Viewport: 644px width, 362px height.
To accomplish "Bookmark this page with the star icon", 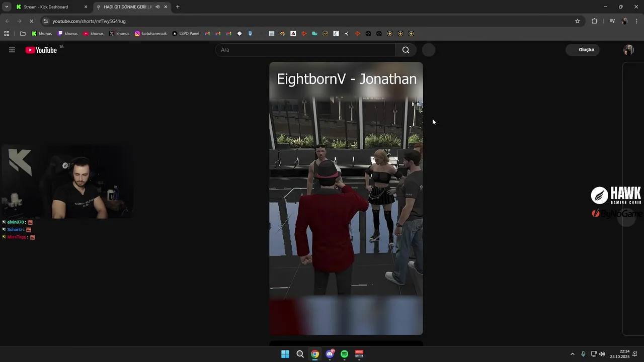I will point(578,21).
